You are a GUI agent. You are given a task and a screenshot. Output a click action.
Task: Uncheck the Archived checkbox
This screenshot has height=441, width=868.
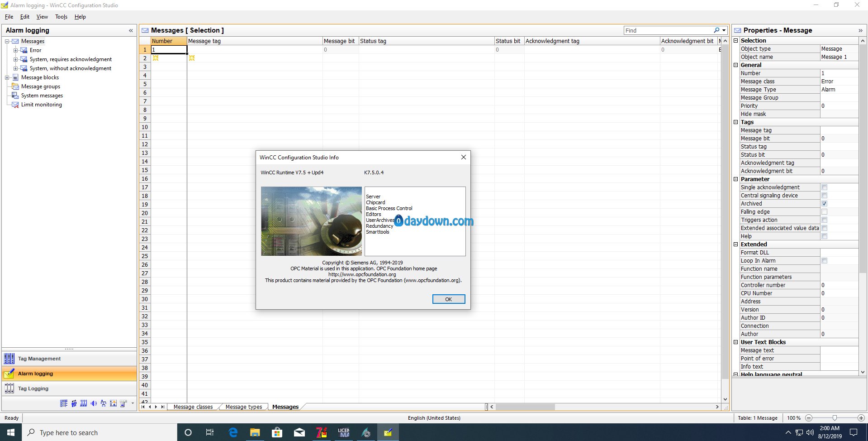coord(824,204)
